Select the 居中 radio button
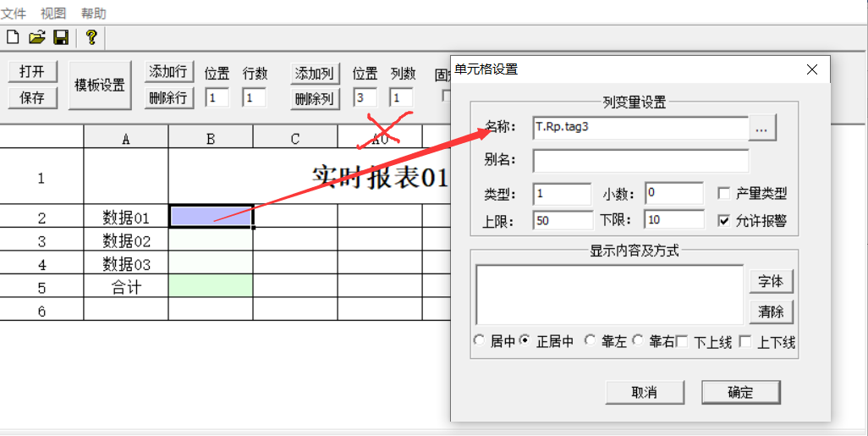Screen dimensions: 868x436 [480, 341]
